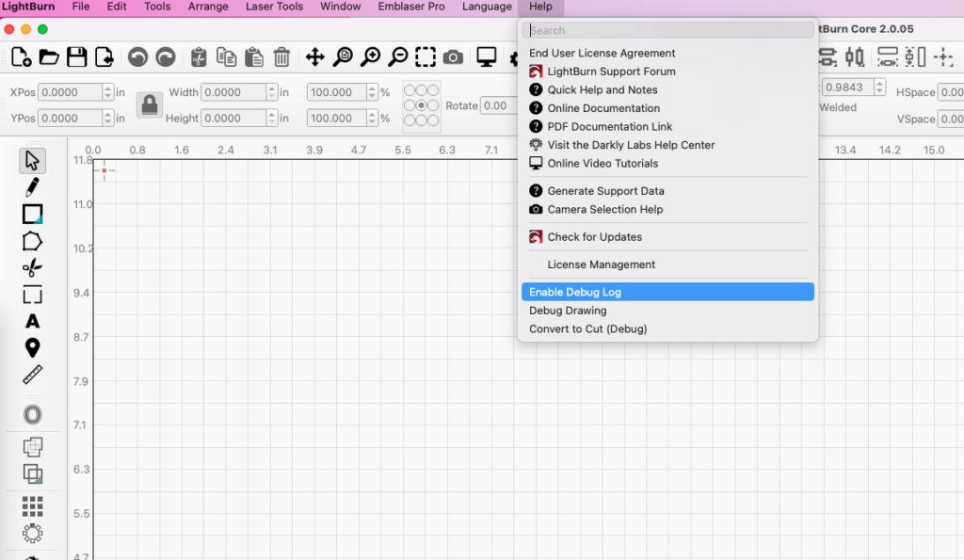Select the Rectangle drawing tool
Viewport: 964px width, 560px height.
click(32, 215)
